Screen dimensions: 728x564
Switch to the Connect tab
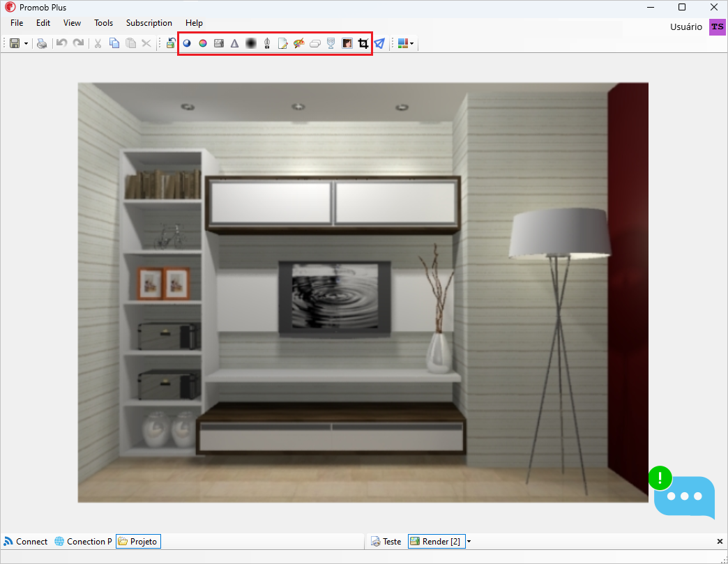click(x=26, y=541)
